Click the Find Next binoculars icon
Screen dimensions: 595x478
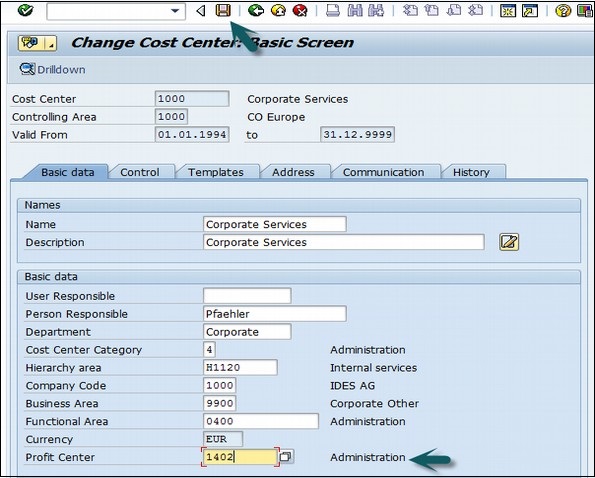(376, 11)
